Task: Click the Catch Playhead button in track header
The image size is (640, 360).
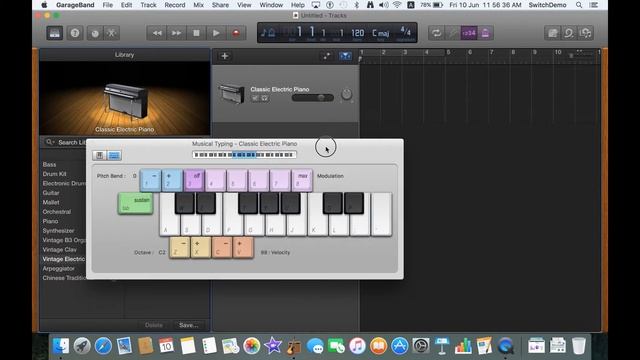Action: coord(345,56)
